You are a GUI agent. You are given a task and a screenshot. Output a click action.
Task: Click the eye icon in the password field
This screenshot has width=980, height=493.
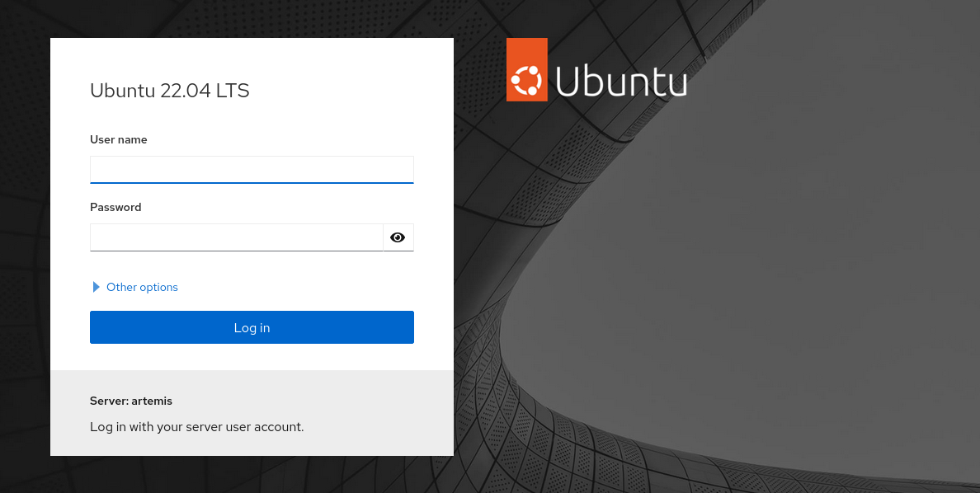[398, 237]
